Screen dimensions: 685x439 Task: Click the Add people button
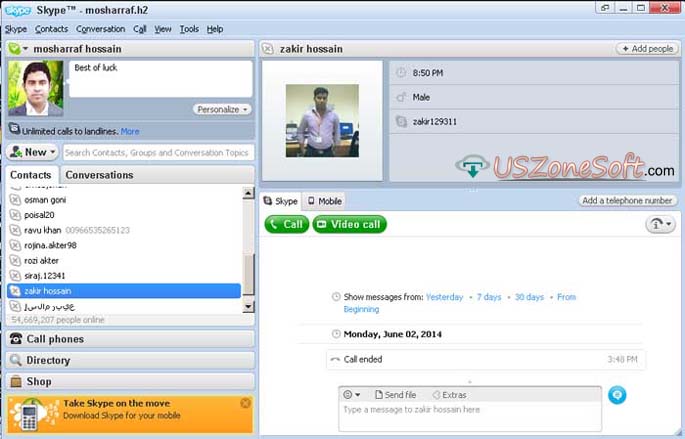pos(647,48)
